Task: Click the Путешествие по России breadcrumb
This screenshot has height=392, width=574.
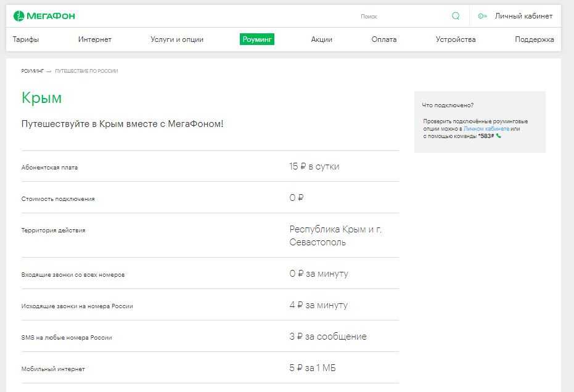Action: [x=86, y=71]
